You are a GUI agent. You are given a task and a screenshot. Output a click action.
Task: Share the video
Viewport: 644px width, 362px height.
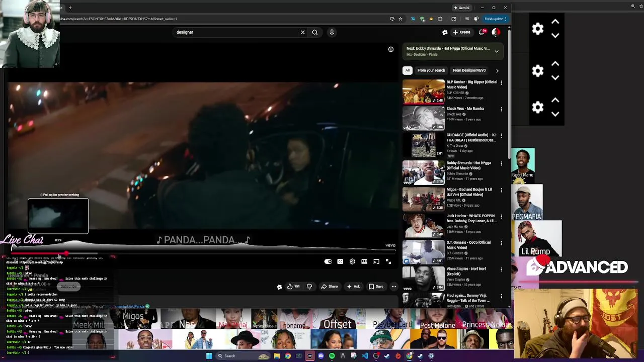point(330,287)
